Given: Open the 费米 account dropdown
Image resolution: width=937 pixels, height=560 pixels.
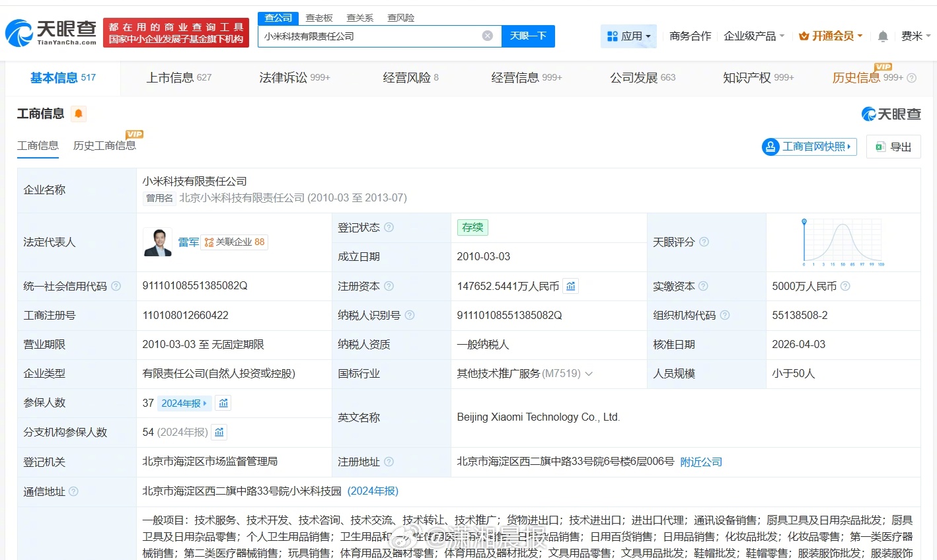Looking at the screenshot, I should click(915, 36).
